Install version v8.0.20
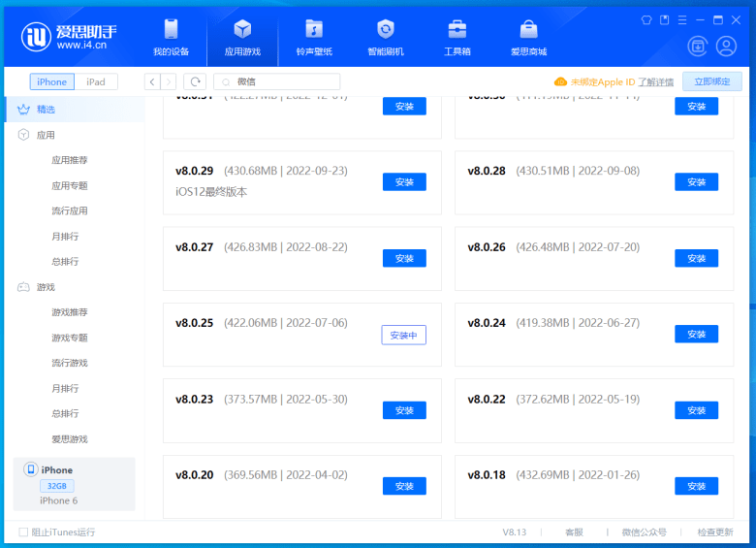This screenshot has height=548, width=756. click(404, 486)
